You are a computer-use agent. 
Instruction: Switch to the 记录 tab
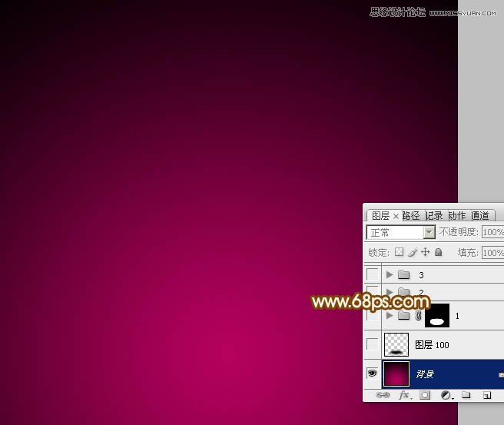434,216
